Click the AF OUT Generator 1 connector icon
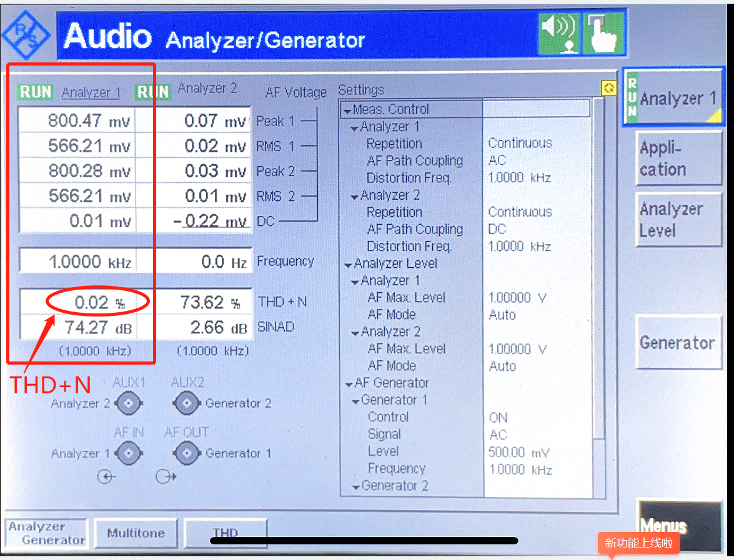The width and height of the screenshot is (734, 560). pyautogui.click(x=187, y=453)
